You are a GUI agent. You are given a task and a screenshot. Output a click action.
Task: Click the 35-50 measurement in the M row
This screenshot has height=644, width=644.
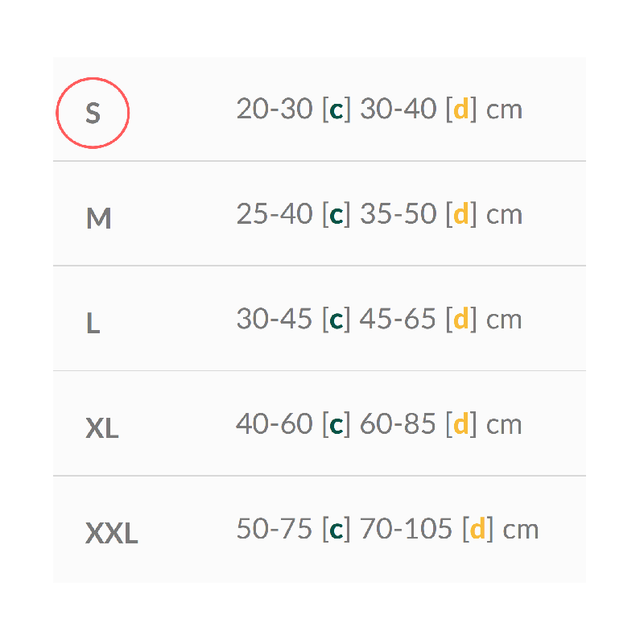398,215
